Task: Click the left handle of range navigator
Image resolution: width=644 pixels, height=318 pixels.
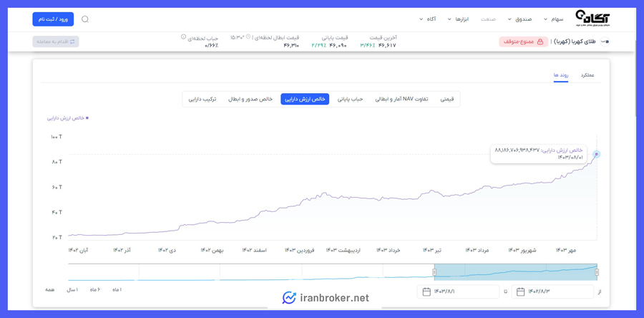Action: click(434, 272)
